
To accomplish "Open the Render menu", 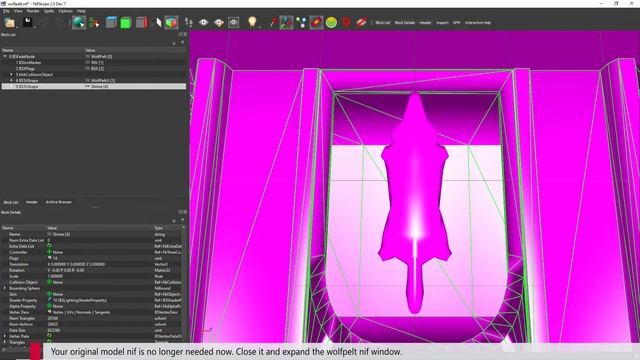I will [x=33, y=11].
